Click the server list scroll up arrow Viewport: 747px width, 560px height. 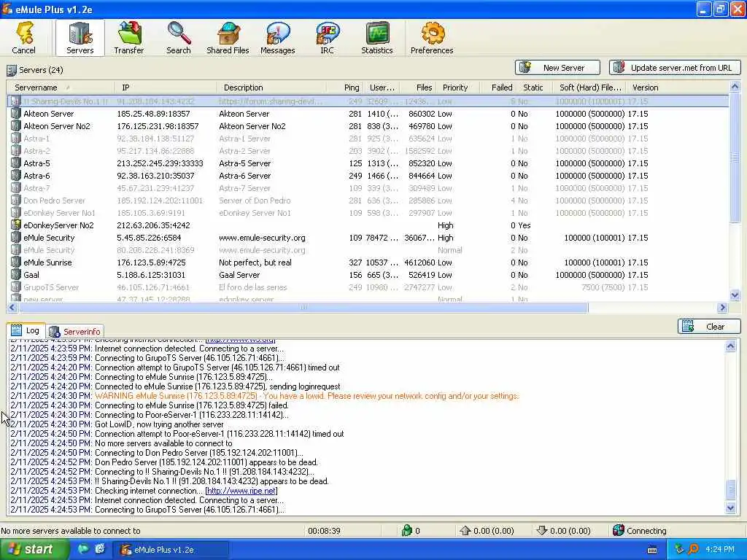click(x=735, y=87)
